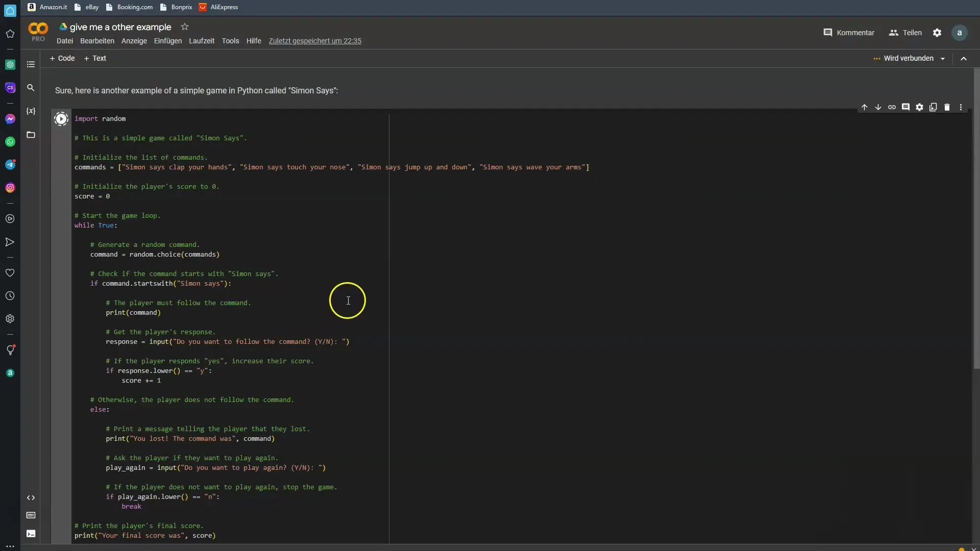Open the Datei menu
The image size is (980, 551).
(65, 41)
